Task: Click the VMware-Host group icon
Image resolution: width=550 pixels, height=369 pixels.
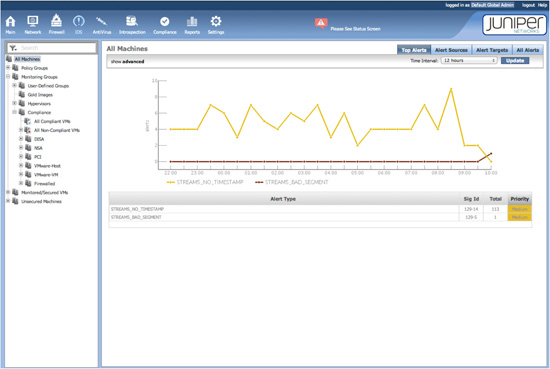Action: click(28, 166)
